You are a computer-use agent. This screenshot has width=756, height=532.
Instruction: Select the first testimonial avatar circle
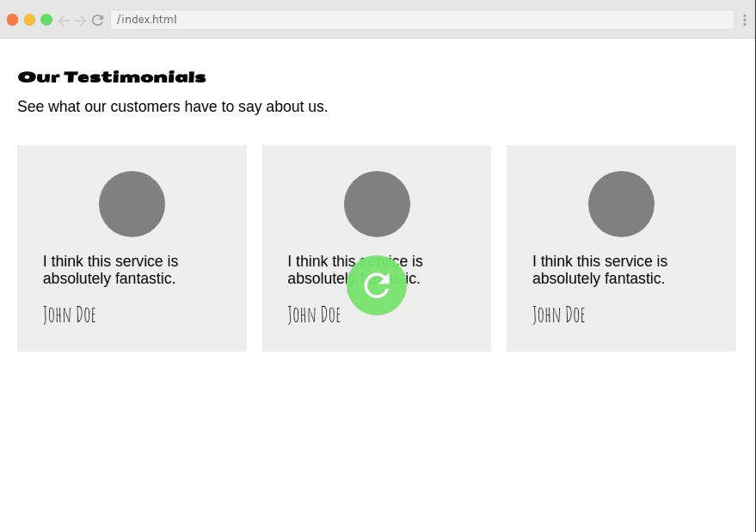click(132, 204)
